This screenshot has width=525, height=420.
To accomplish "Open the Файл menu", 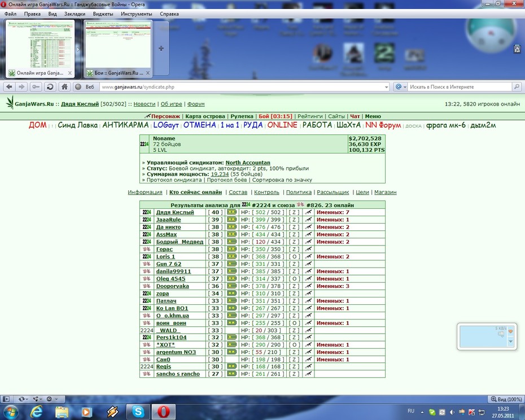I will pos(10,14).
